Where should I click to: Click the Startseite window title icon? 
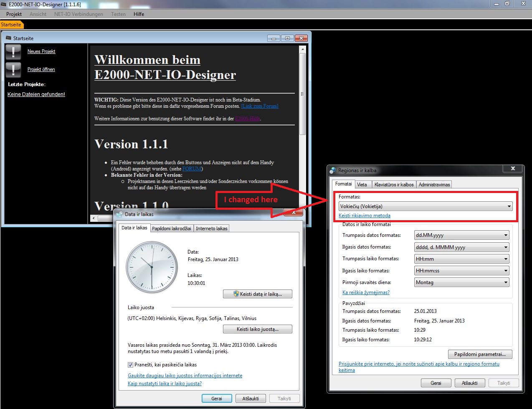[8, 38]
